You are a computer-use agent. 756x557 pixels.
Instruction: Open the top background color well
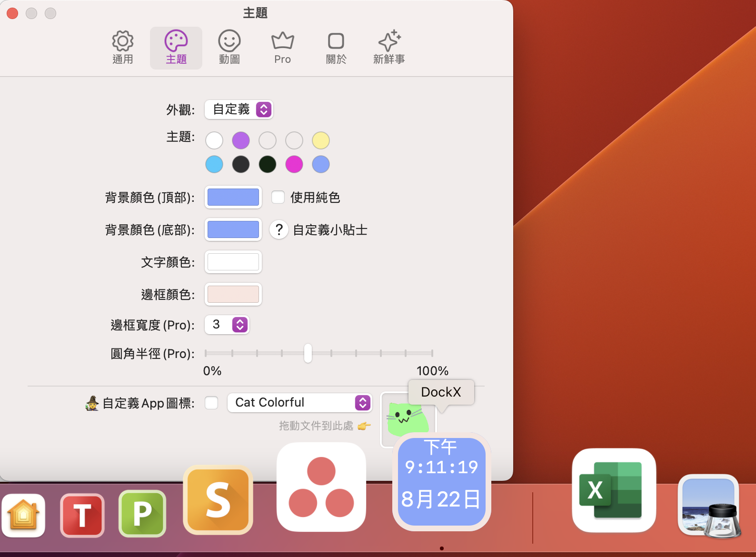coord(233,197)
